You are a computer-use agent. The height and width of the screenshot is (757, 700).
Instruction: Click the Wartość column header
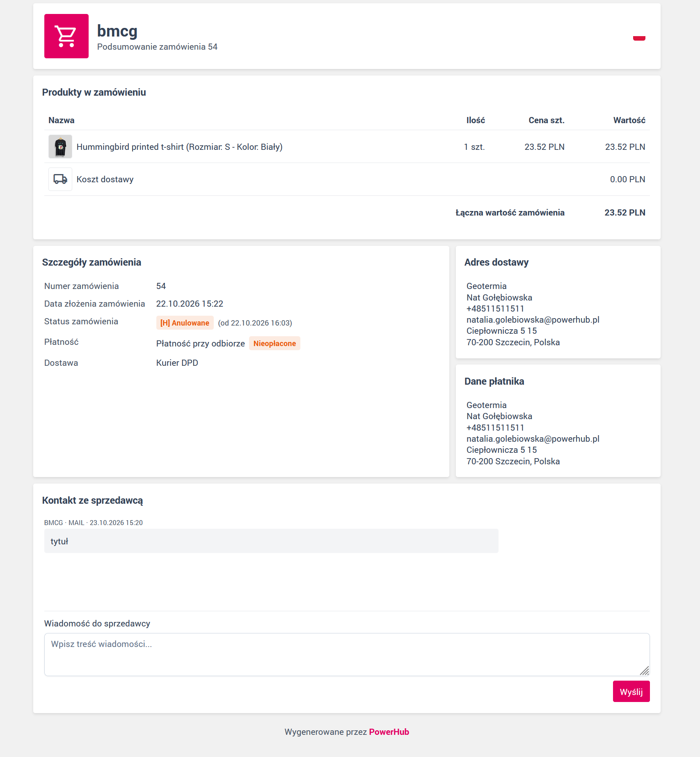629,120
